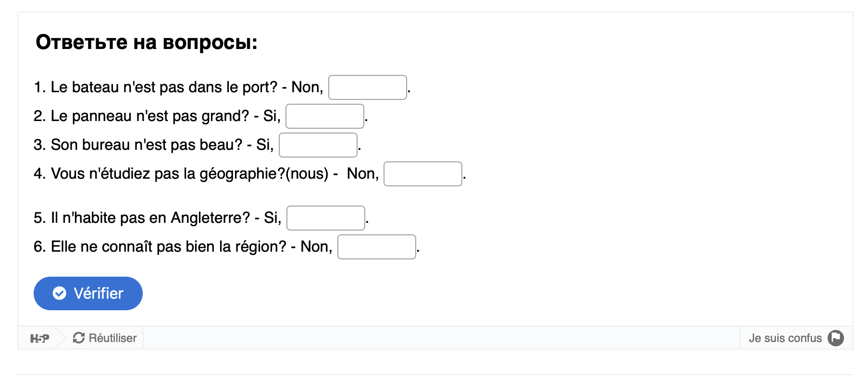Click the text 'Le panneau n'est pas grand?'

[150, 116]
